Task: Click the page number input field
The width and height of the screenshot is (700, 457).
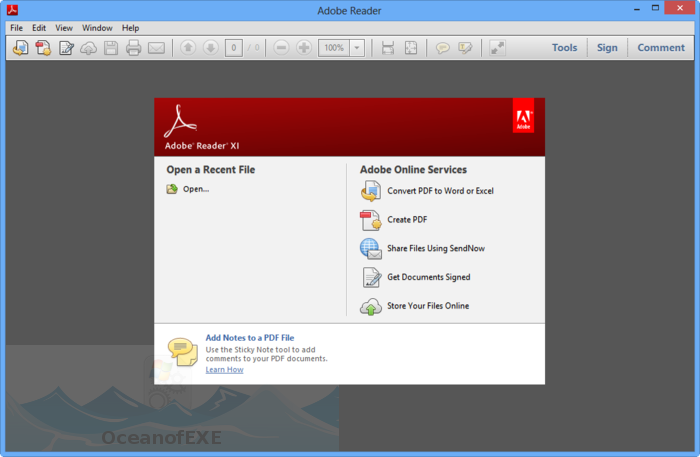Action: pos(233,48)
